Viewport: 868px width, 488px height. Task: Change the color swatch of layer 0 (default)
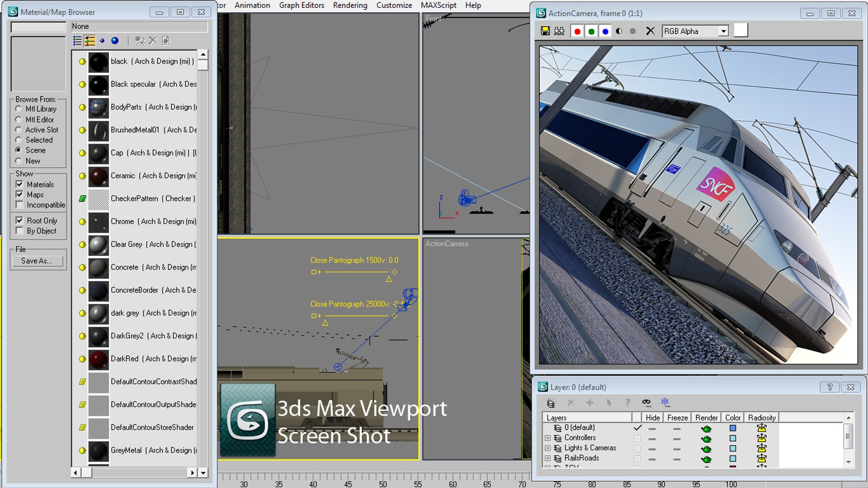tap(733, 428)
